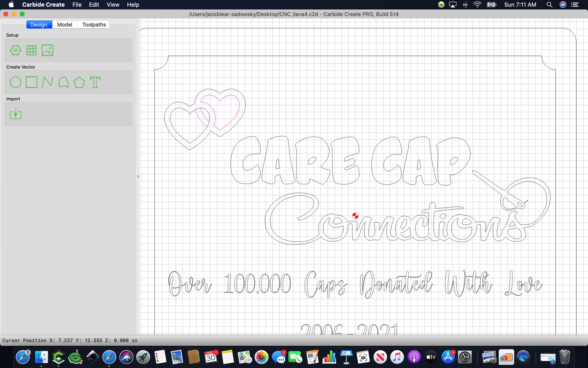Switch to the Toolpaths tab
Screen dimensions: 588x368
click(x=94, y=25)
